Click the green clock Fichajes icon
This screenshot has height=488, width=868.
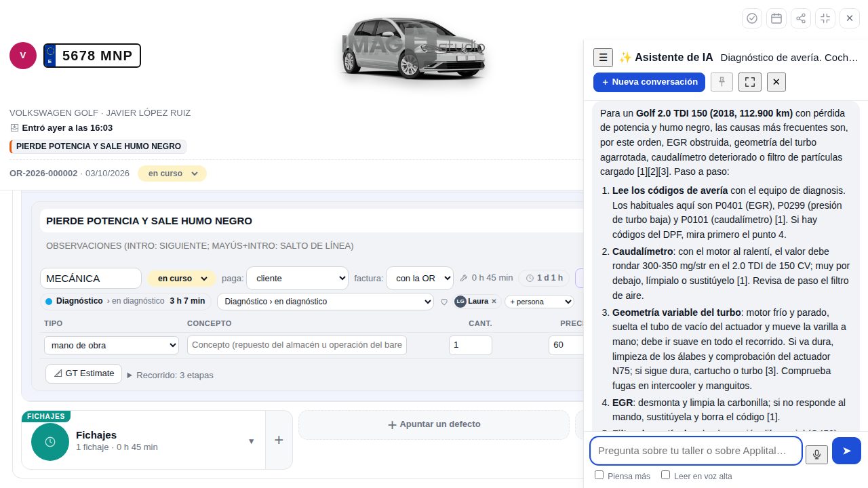[x=50, y=442]
